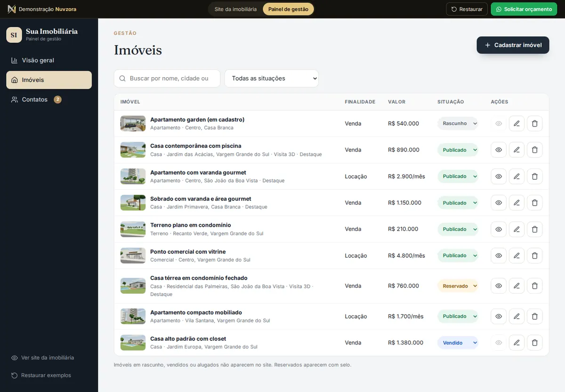View Sobrado com varanda e área gourmet
This screenshot has width=565, height=392.
tap(499, 203)
